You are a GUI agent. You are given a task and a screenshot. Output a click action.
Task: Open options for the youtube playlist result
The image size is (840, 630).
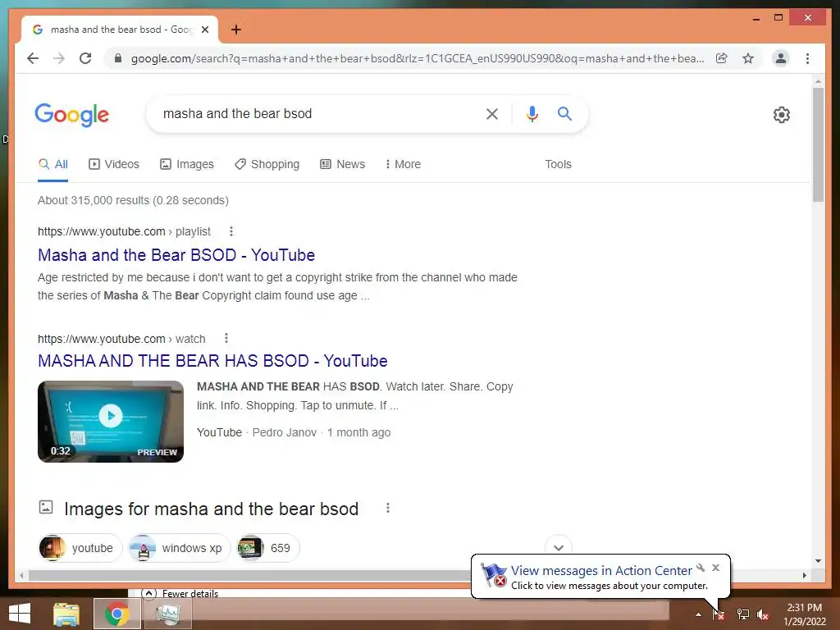click(231, 231)
